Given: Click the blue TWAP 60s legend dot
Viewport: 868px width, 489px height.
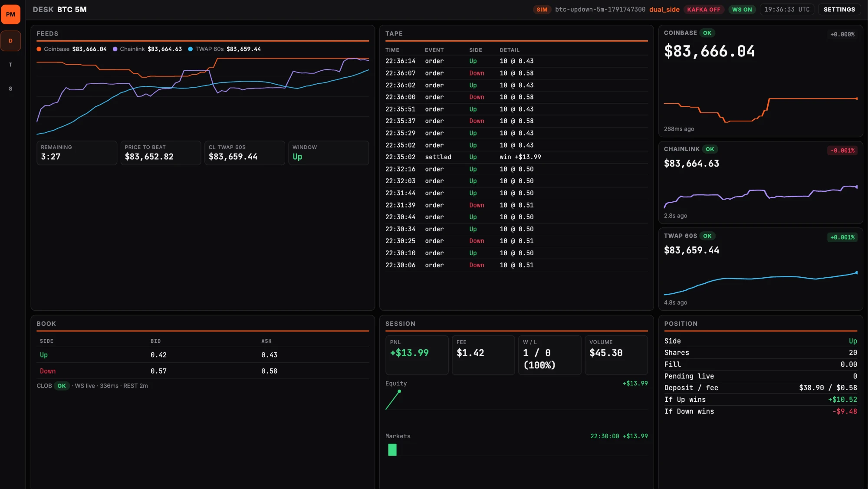Looking at the screenshot, I should 190,49.
